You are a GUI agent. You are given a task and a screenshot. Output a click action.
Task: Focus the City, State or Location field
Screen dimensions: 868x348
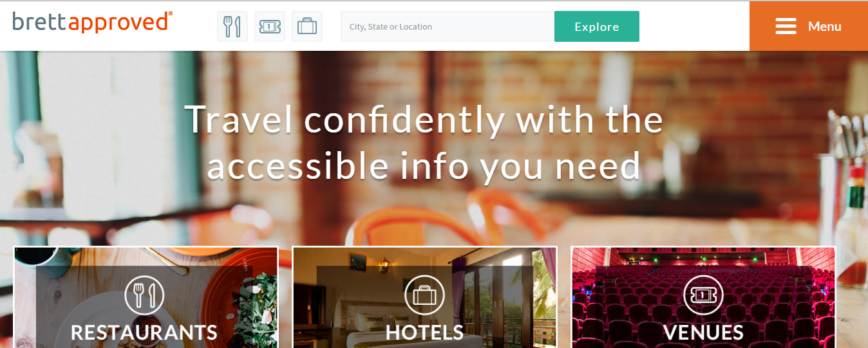coord(448,26)
